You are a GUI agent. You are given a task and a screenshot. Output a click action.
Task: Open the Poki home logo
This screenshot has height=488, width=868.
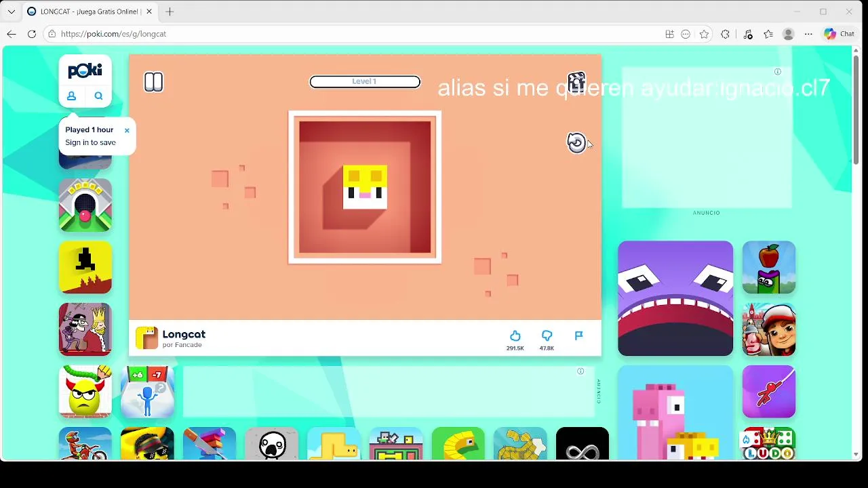pos(85,70)
